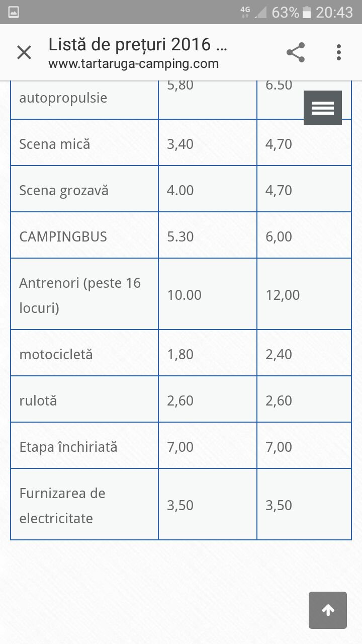Close the browser tab with X icon

coord(24,52)
